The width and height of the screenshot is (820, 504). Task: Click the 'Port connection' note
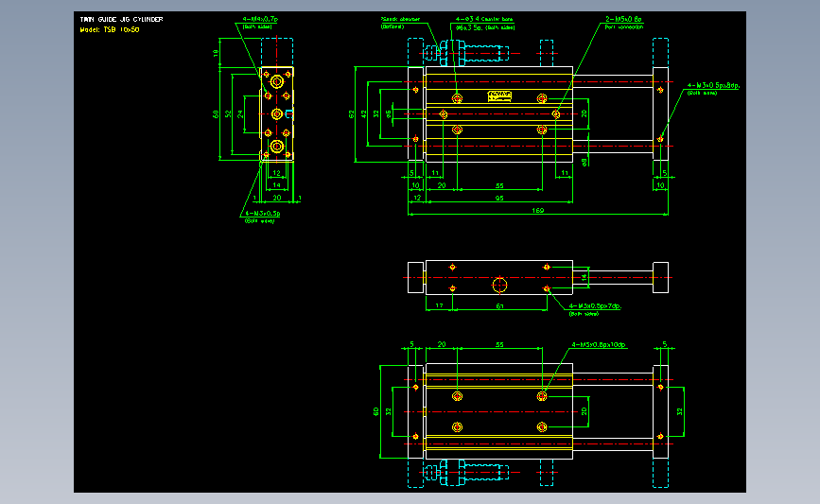click(624, 26)
